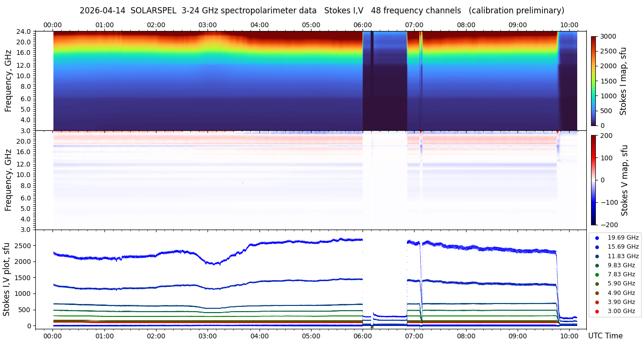Click the UTC Time axis label

[605, 336]
